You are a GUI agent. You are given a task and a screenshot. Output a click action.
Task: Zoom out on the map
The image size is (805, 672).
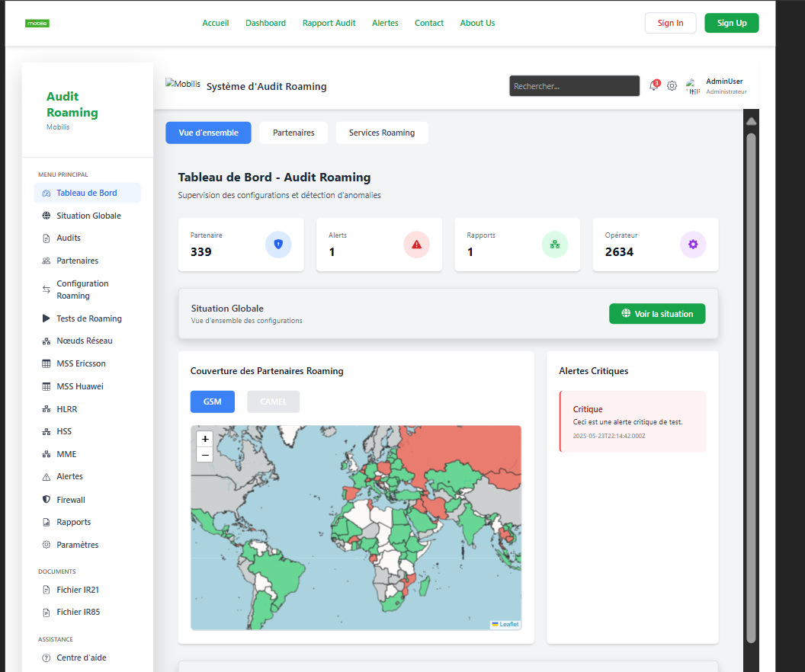pos(205,455)
